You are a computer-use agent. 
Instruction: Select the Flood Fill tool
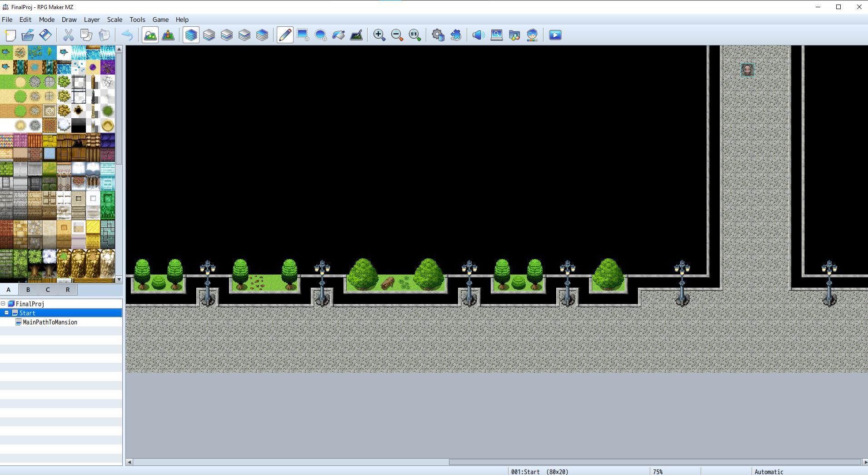click(339, 35)
